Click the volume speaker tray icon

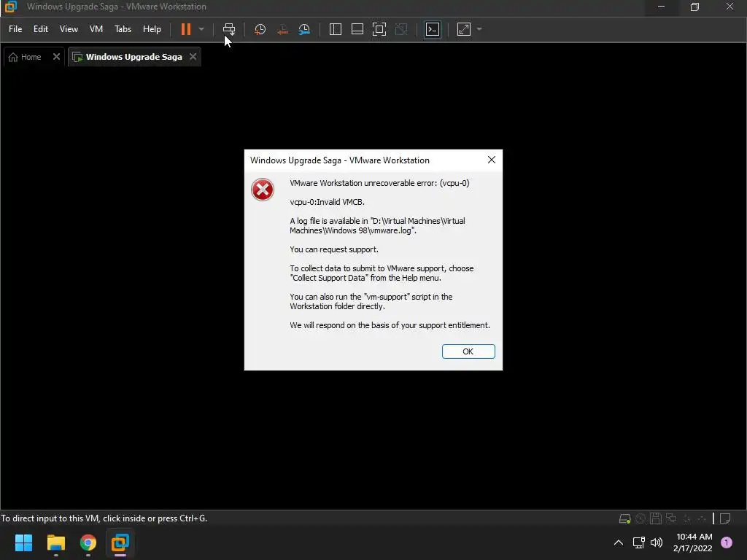657,542
